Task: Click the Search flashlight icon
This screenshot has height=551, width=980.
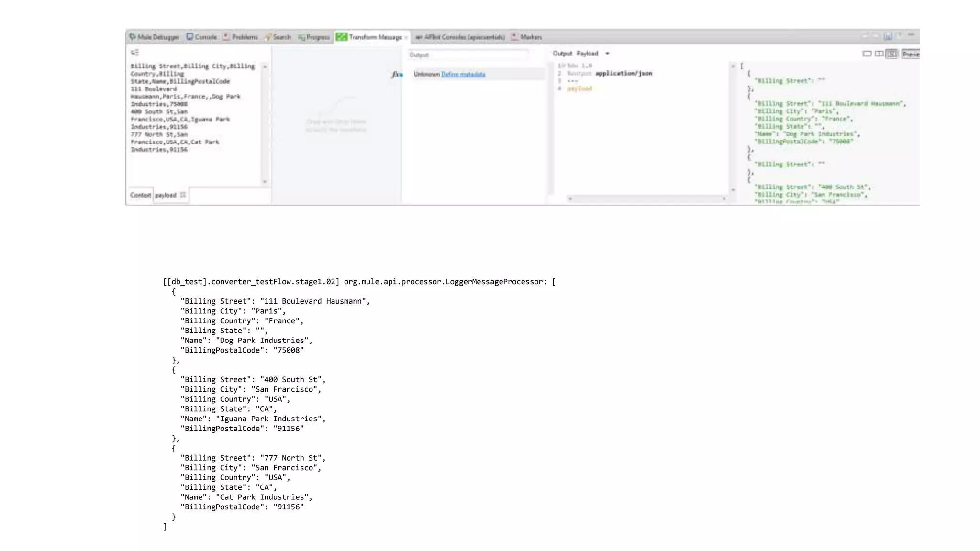Action: tap(268, 37)
